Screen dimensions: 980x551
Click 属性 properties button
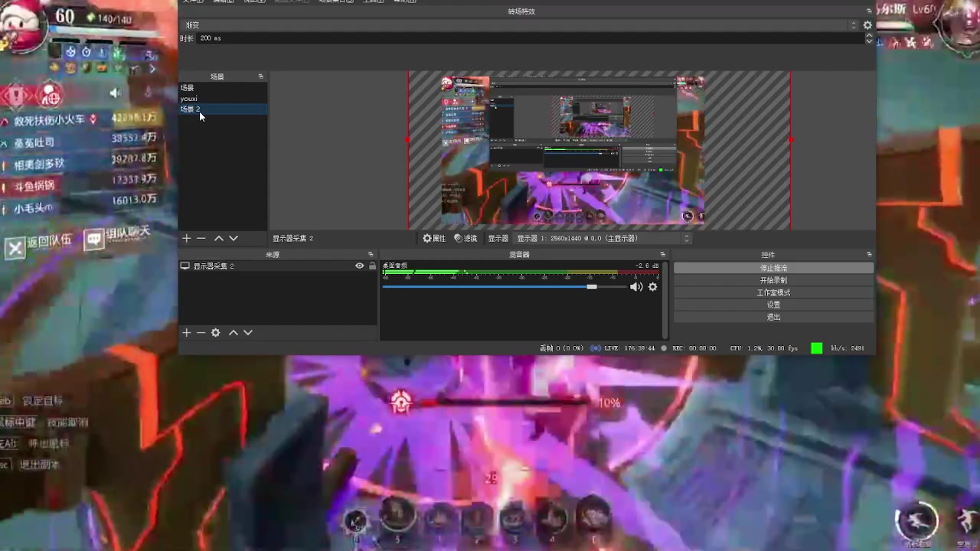(x=434, y=238)
